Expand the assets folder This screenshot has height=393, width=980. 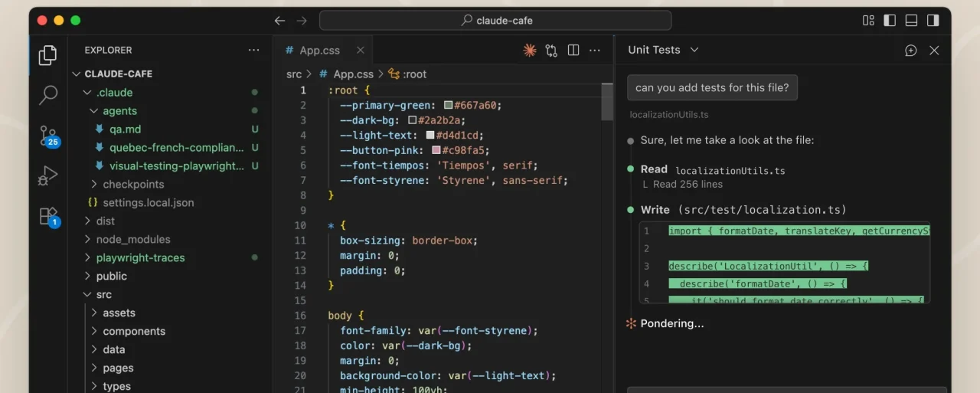click(95, 313)
